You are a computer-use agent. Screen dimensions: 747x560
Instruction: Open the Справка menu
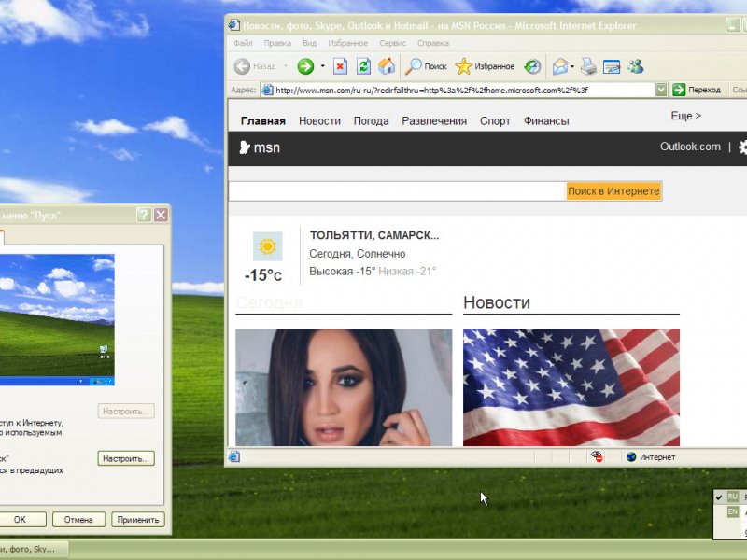click(x=433, y=43)
